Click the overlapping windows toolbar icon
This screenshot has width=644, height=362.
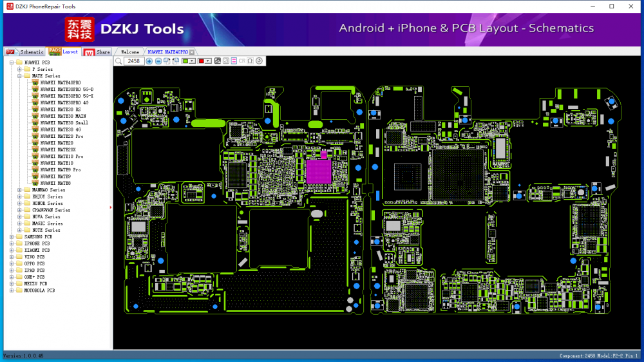coord(217,61)
